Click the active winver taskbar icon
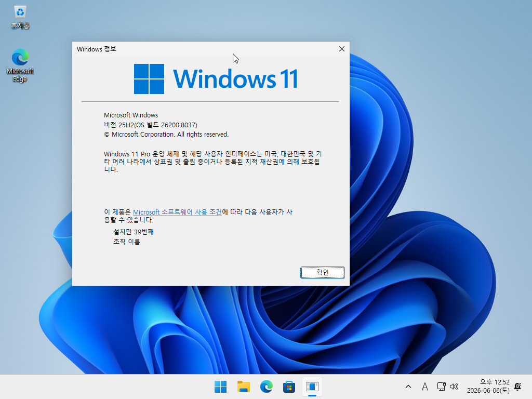This screenshot has width=532, height=399. tap(312, 387)
